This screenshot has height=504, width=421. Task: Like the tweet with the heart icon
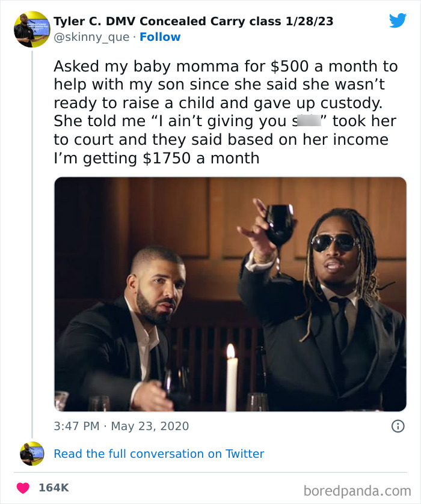tap(23, 487)
